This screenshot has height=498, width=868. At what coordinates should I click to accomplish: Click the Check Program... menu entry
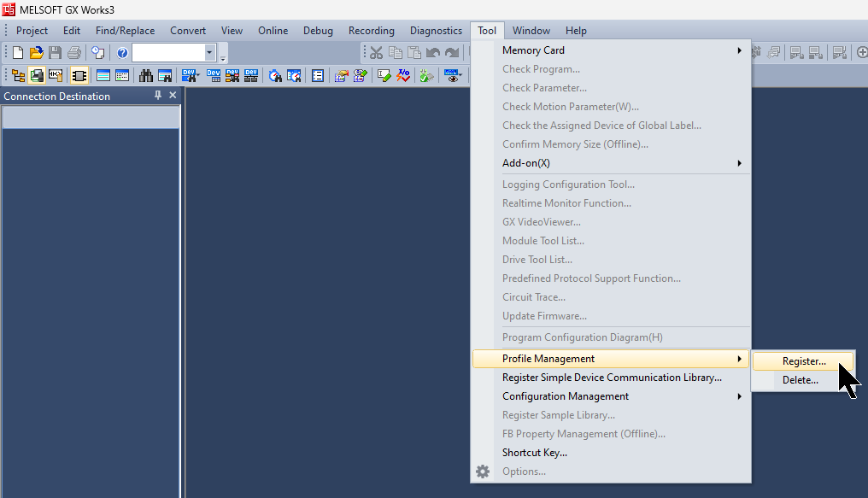coord(611,69)
